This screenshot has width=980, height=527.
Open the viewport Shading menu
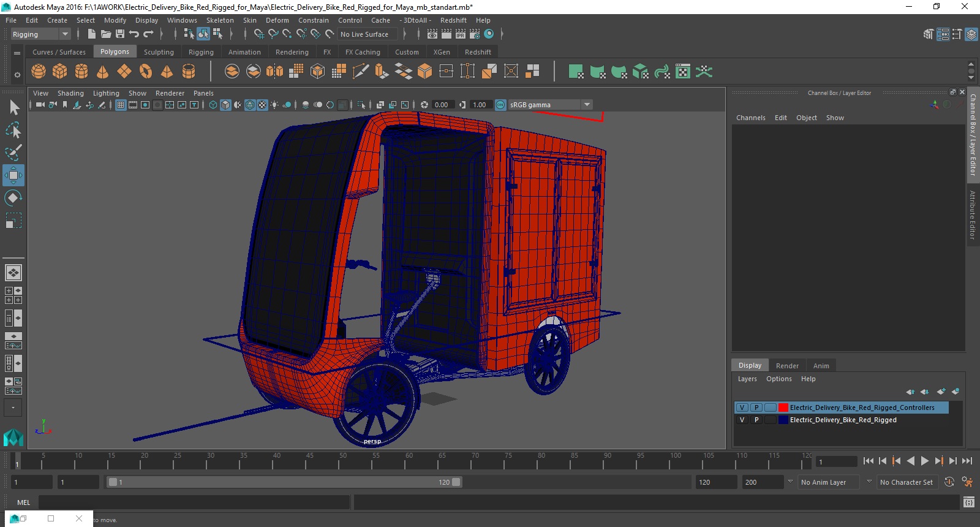click(x=70, y=93)
